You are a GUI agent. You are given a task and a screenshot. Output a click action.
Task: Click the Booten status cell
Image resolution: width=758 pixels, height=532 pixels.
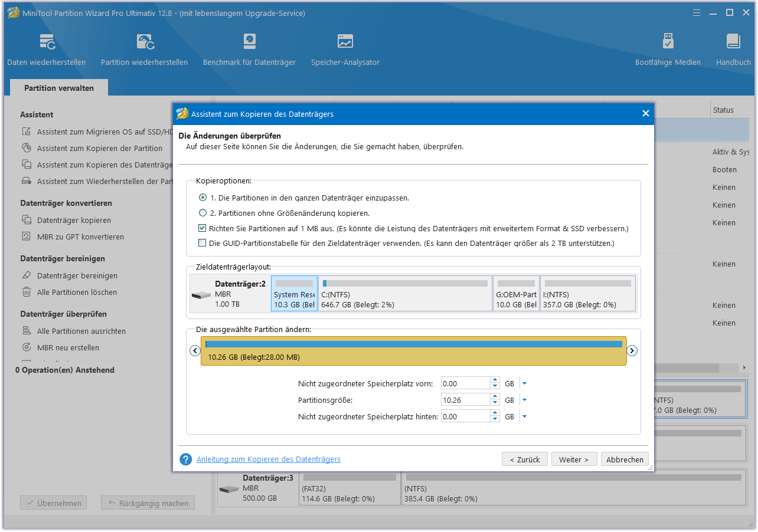pos(724,169)
